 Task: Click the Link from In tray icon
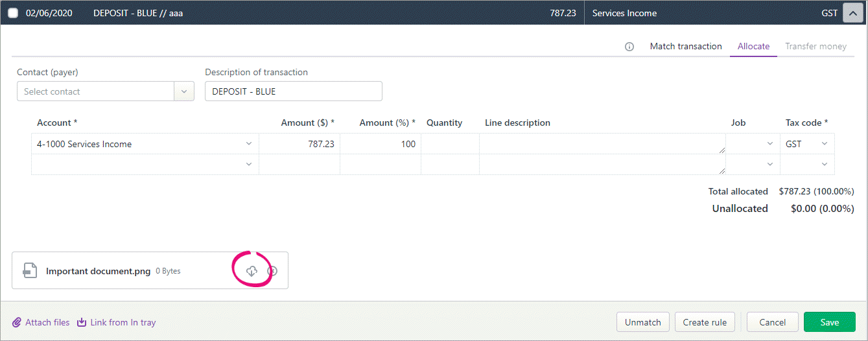point(82,322)
